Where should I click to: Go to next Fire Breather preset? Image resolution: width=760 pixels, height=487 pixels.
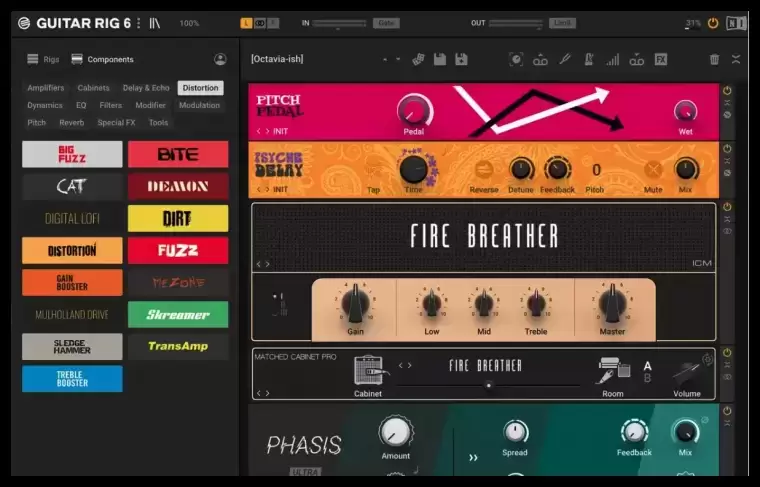click(x=267, y=264)
